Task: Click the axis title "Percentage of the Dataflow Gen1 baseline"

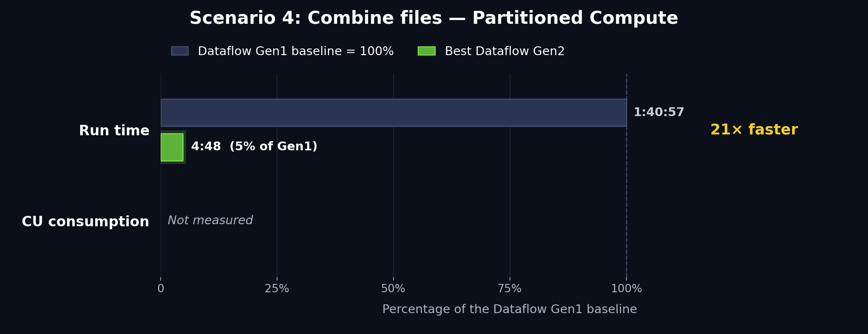Action: tap(510, 309)
